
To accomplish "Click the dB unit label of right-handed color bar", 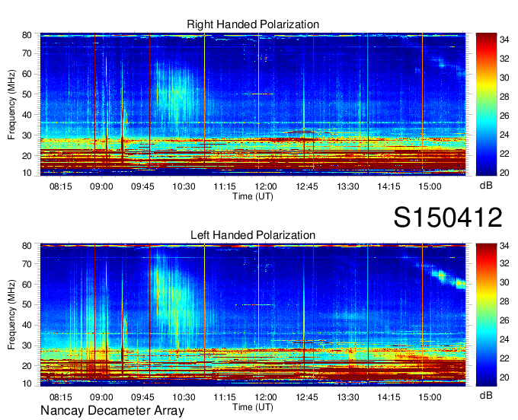I will point(486,186).
